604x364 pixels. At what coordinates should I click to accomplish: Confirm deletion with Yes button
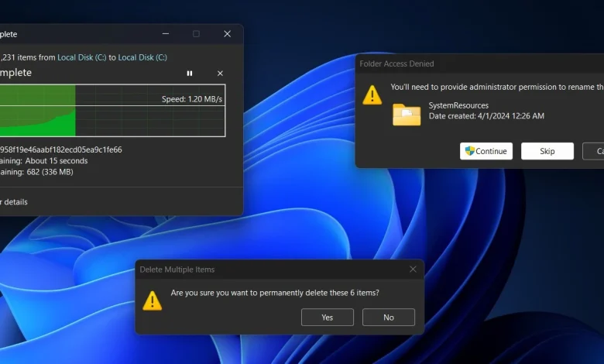click(x=328, y=317)
